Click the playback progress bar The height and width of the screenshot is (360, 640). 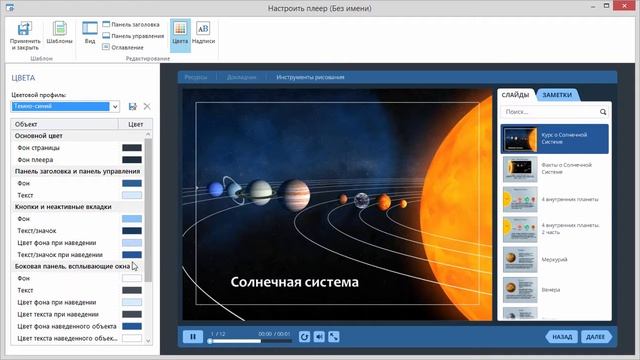pyautogui.click(x=250, y=341)
